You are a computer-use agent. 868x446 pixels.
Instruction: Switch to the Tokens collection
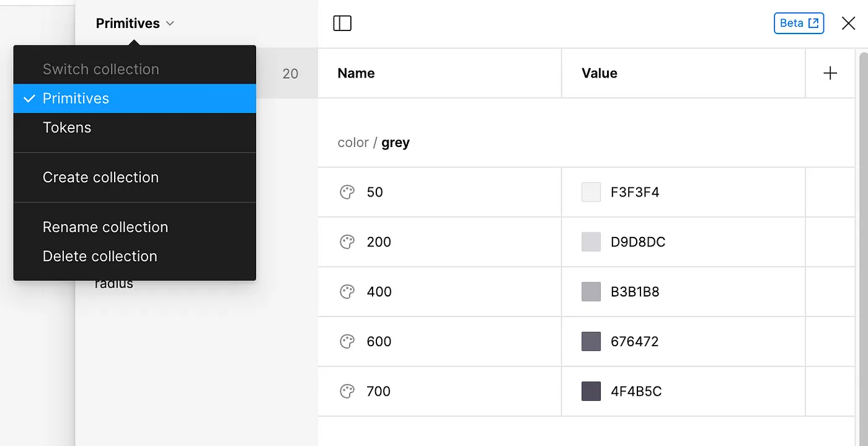(x=67, y=128)
